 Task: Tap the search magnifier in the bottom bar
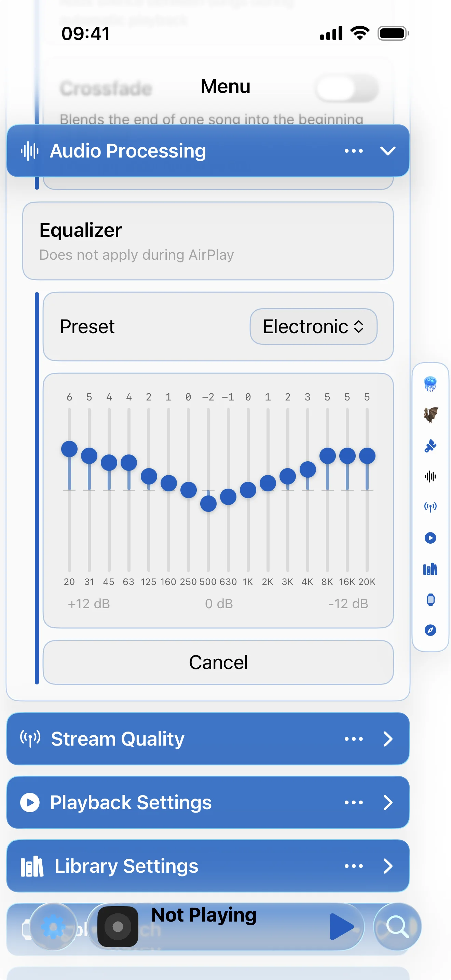(398, 927)
